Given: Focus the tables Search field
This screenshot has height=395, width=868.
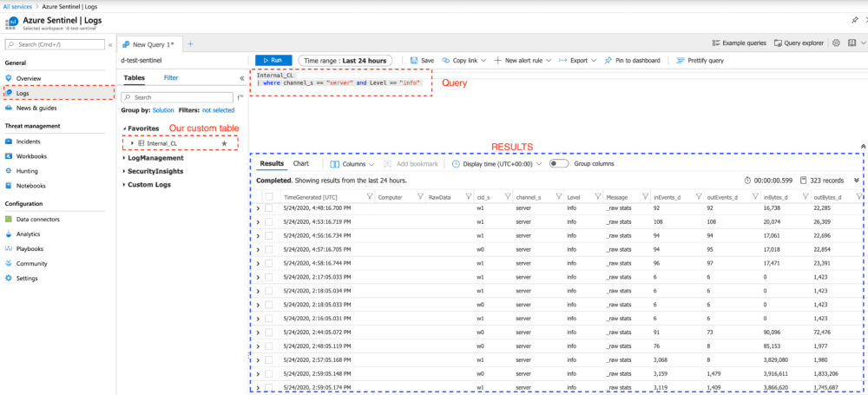Looking at the screenshot, I should (177, 97).
